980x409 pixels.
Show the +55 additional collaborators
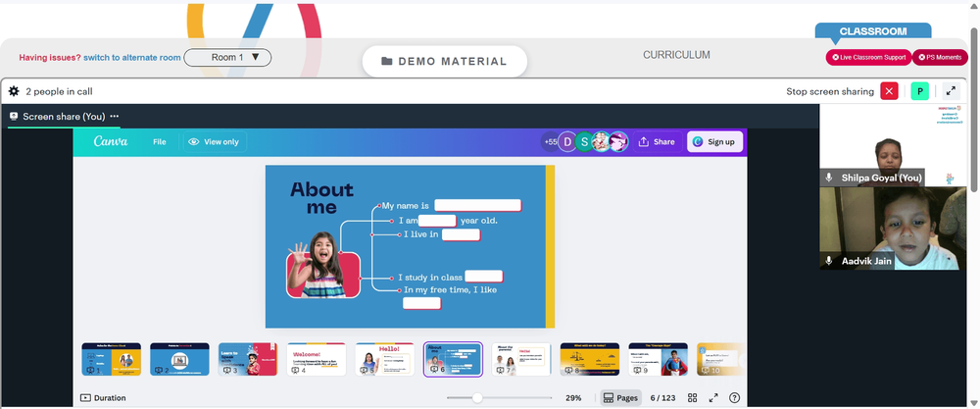tap(550, 142)
